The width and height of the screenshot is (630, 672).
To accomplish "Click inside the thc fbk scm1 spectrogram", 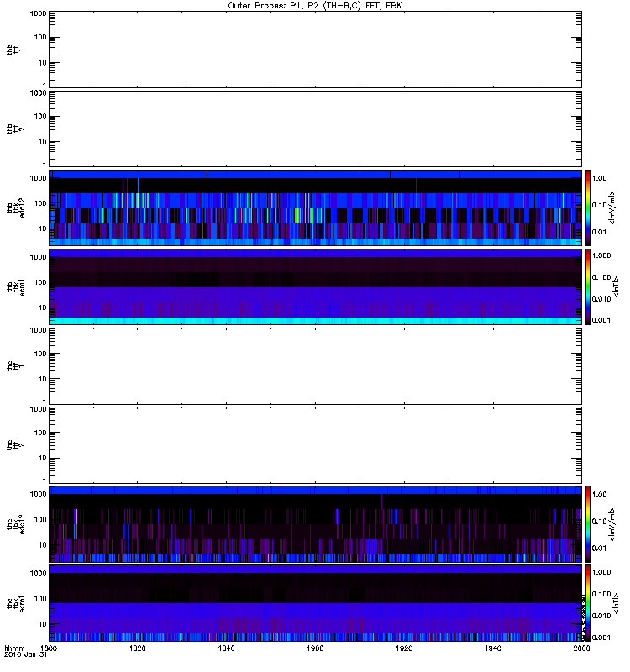I will [x=315, y=603].
